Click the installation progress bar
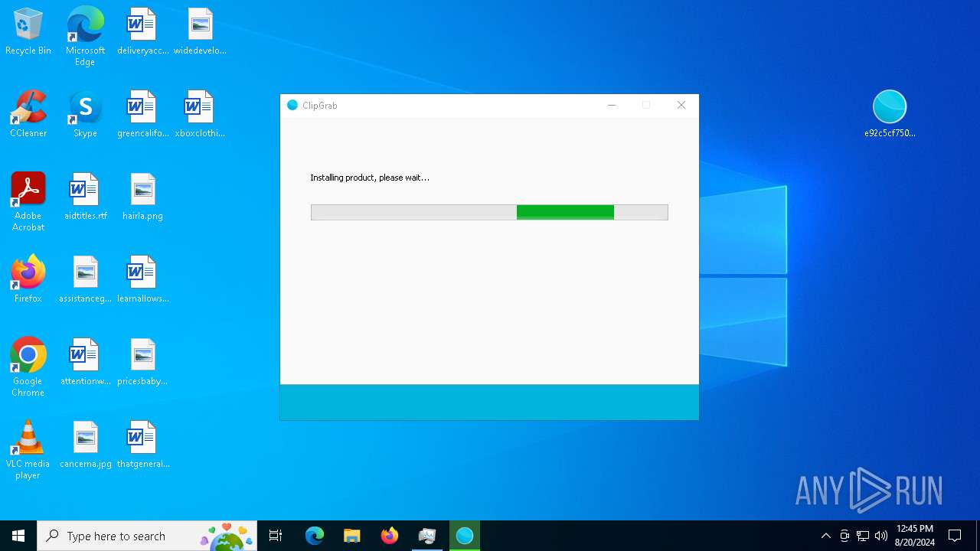Image resolution: width=980 pixels, height=551 pixels. click(x=489, y=212)
